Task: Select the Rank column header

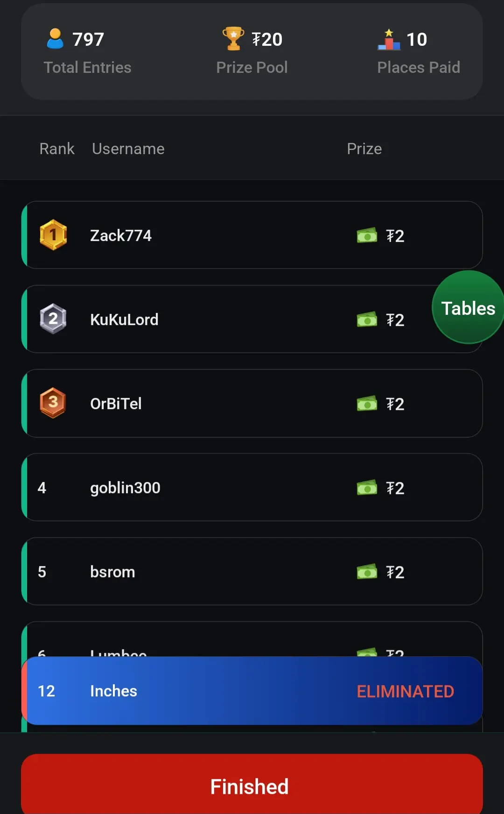Action: [x=57, y=149]
